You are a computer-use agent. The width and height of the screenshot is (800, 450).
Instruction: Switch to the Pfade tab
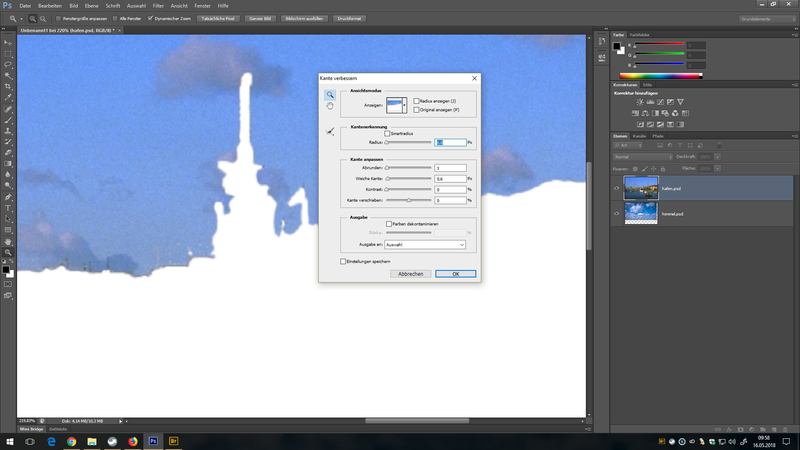coord(657,136)
